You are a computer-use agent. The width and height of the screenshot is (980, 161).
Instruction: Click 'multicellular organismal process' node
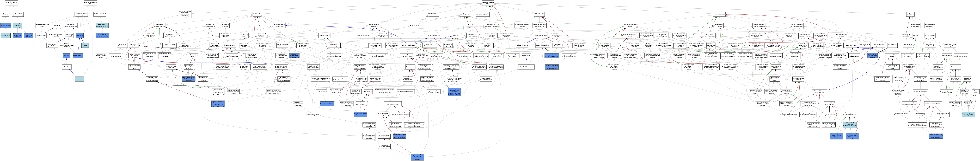pyautogui.click(x=433, y=14)
